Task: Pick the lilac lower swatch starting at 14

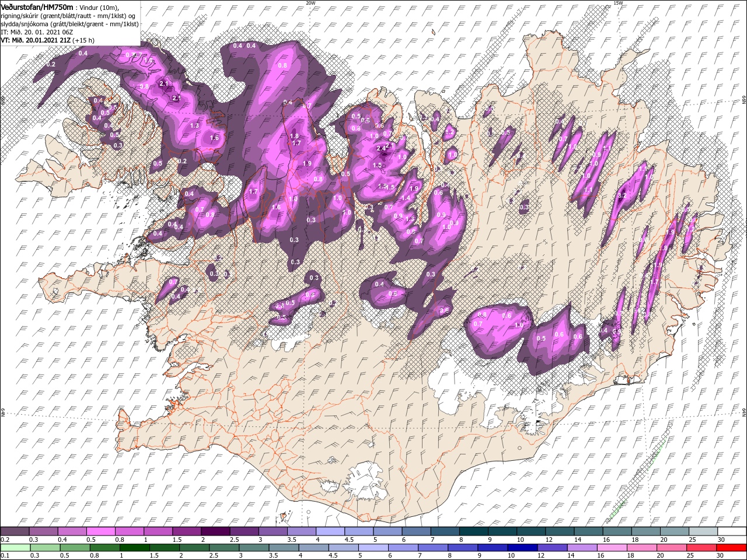Action: (581, 548)
